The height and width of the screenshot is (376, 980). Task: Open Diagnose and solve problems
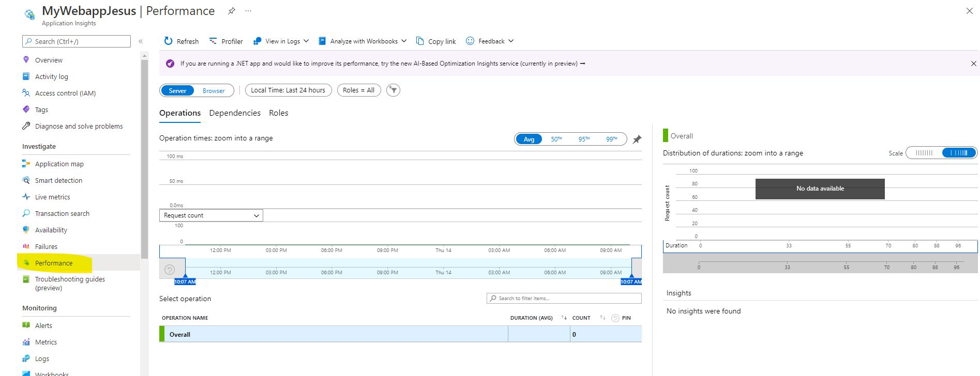tap(79, 127)
